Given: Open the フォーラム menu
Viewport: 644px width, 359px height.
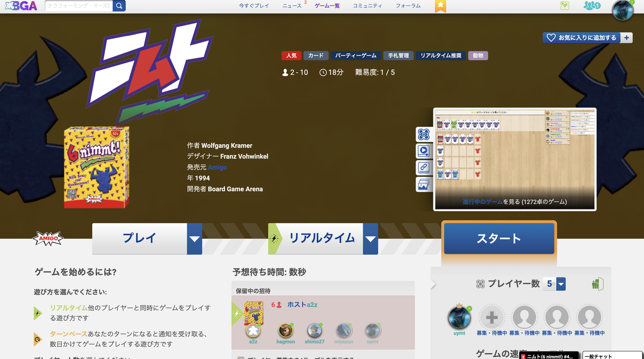Looking at the screenshot, I should point(408,6).
